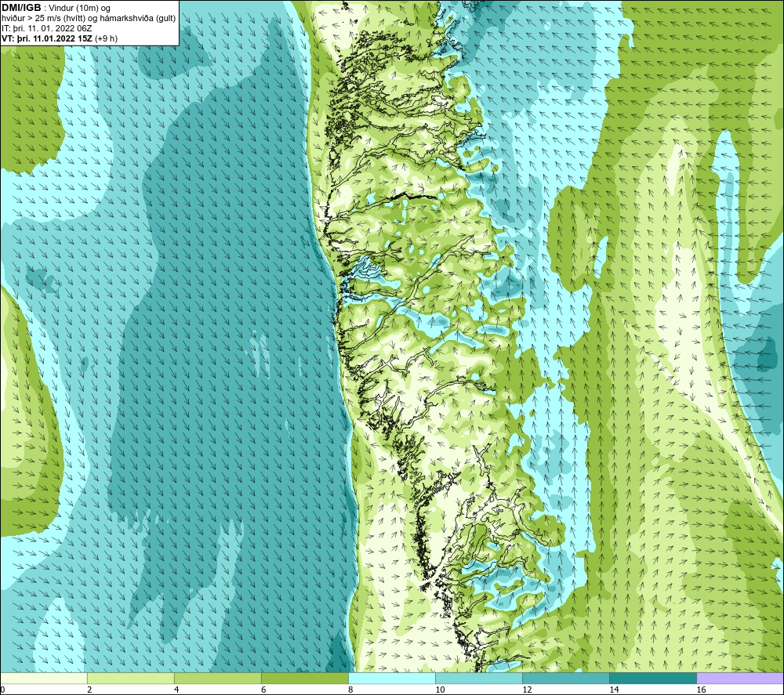Click the lavender swatch above 16 m/s
The height and width of the screenshot is (695, 784).
point(739,679)
